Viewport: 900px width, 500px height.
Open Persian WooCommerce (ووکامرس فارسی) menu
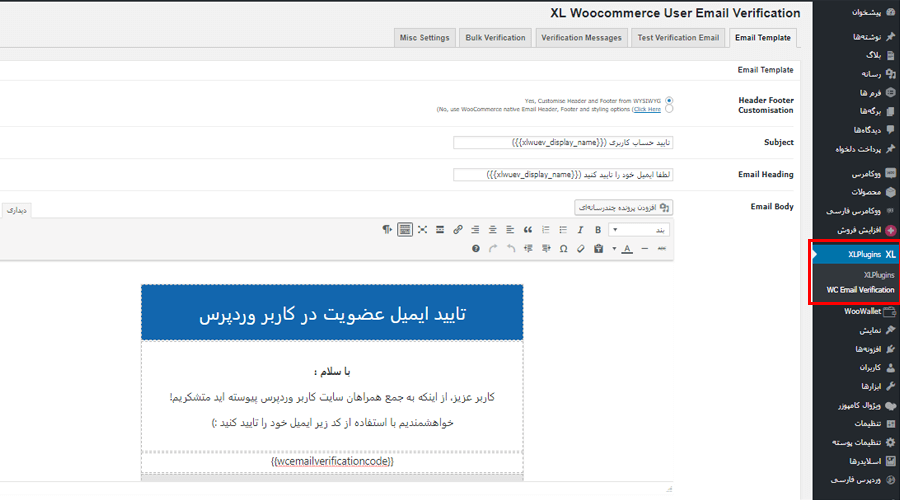(853, 211)
